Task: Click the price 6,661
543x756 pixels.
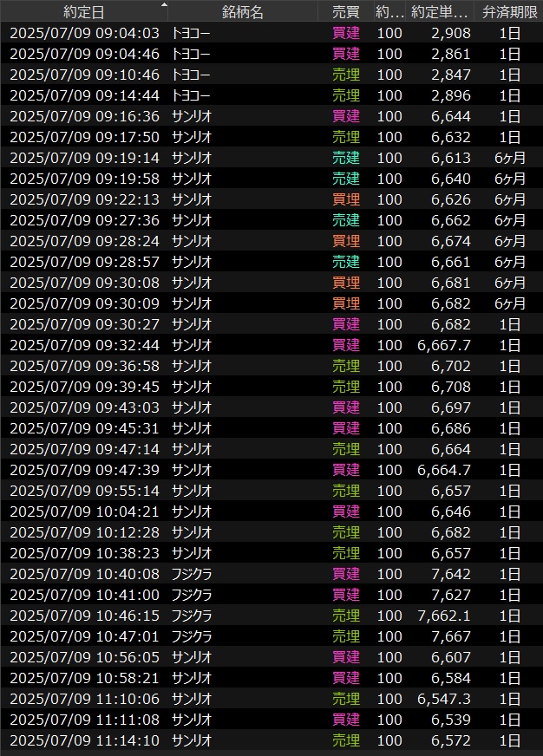Action: point(451,262)
